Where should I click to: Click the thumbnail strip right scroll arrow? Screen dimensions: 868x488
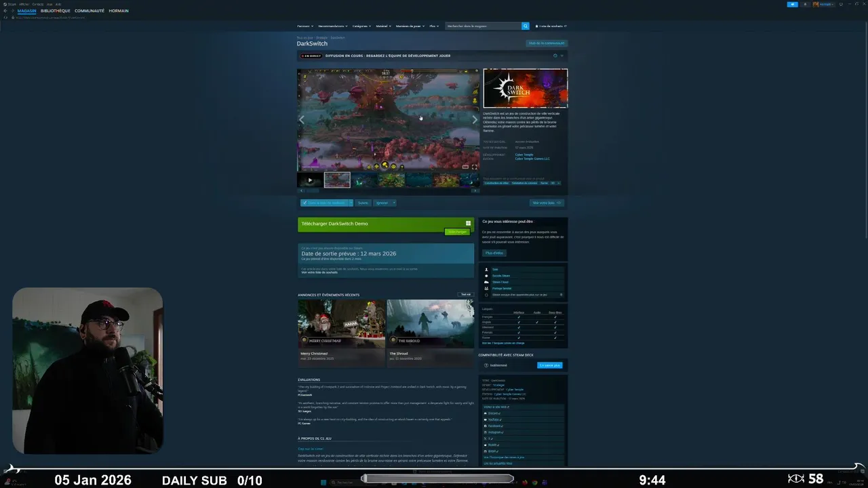point(475,190)
